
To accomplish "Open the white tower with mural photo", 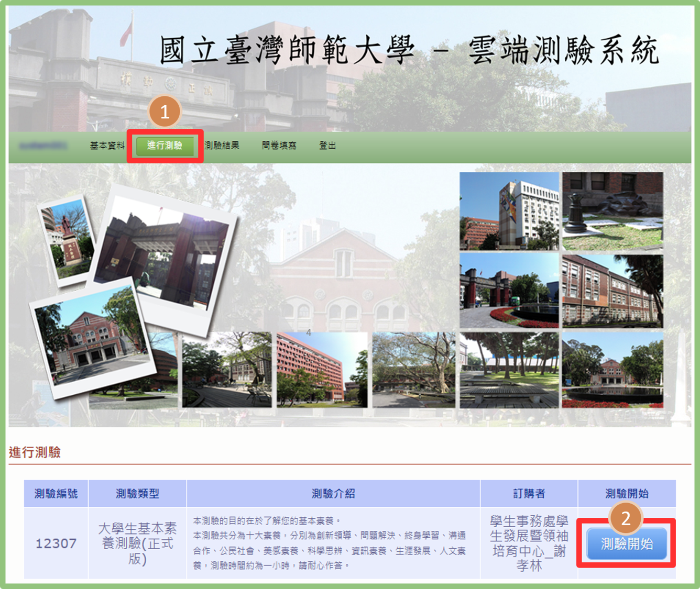I will coord(509,212).
